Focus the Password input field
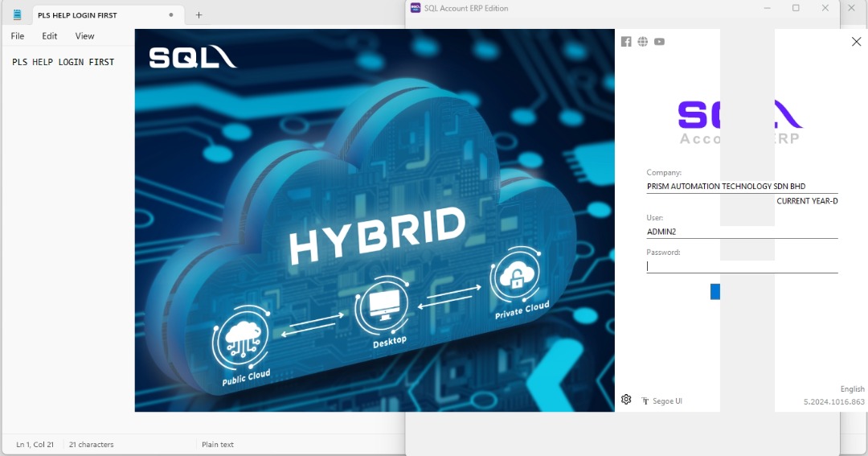Screen dimensions: 868x456 tap(741, 266)
